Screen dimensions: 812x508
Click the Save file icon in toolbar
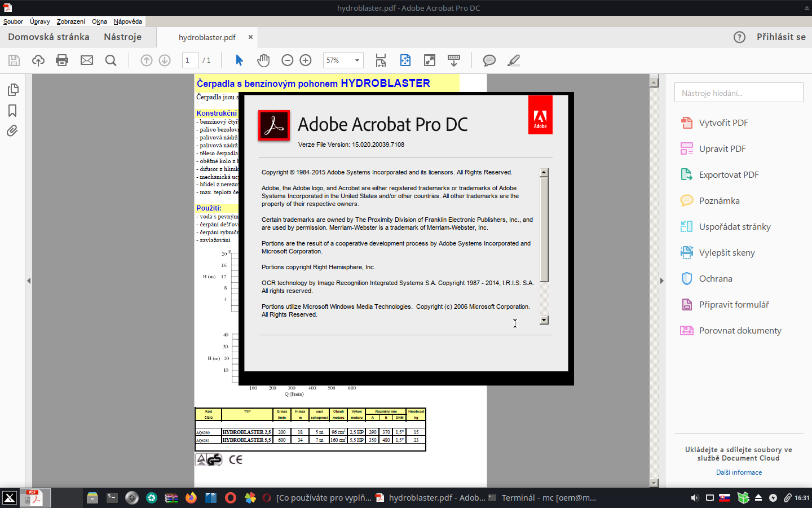[14, 60]
